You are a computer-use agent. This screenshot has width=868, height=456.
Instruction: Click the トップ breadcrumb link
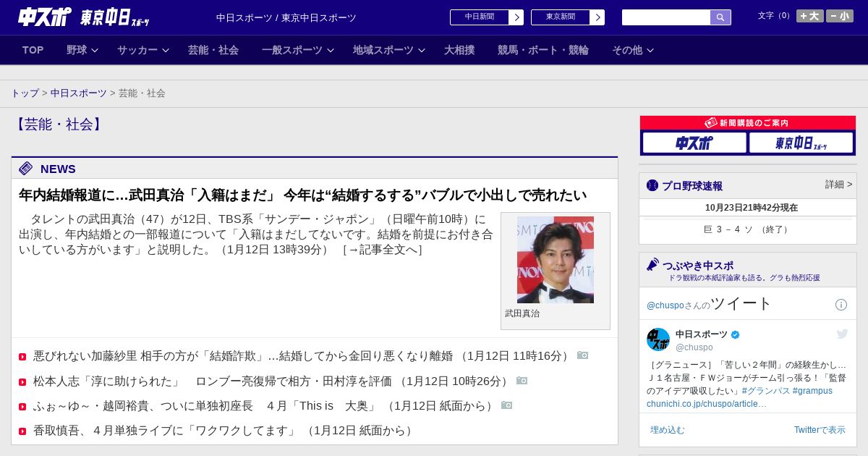(x=25, y=93)
